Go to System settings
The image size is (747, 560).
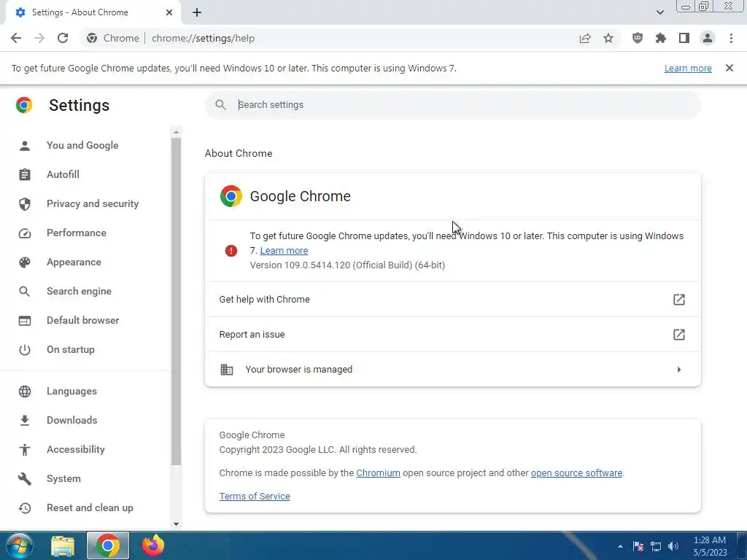point(63,478)
